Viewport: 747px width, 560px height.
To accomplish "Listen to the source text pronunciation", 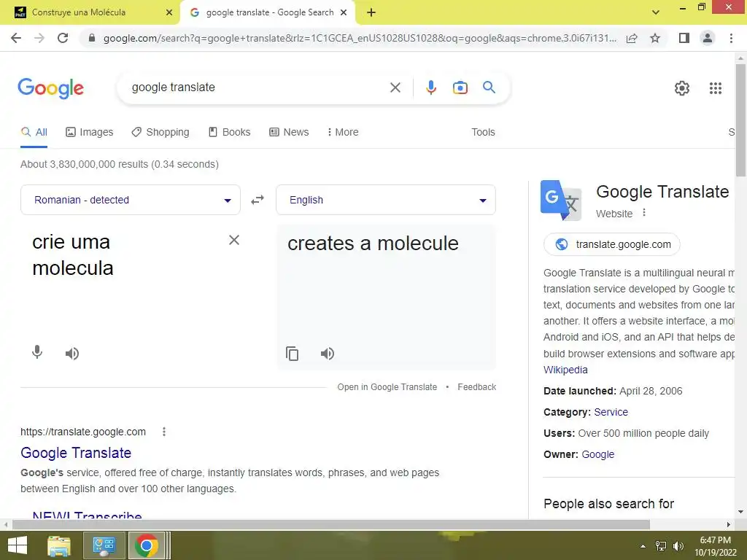I will point(72,354).
